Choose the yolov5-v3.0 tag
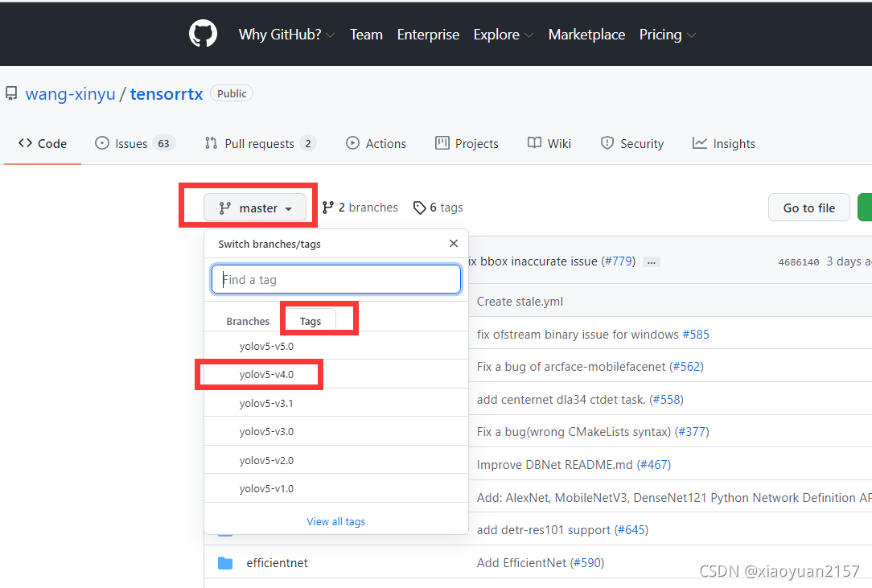Screen dimensions: 872x588 [x=336, y=431]
